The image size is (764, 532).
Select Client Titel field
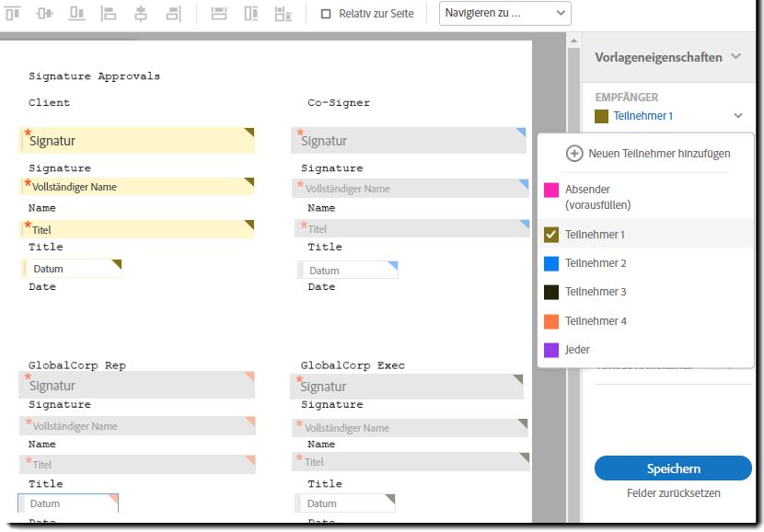137,229
